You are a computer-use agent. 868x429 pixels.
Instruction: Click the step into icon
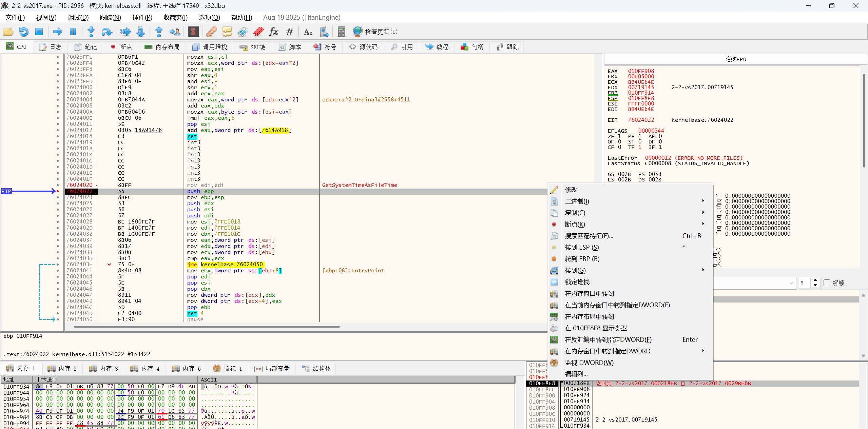91,32
